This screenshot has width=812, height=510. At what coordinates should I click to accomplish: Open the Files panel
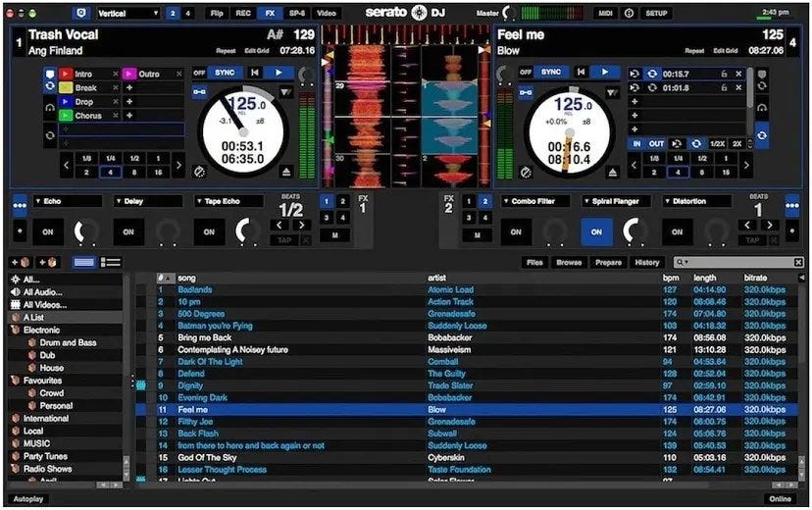(x=534, y=263)
